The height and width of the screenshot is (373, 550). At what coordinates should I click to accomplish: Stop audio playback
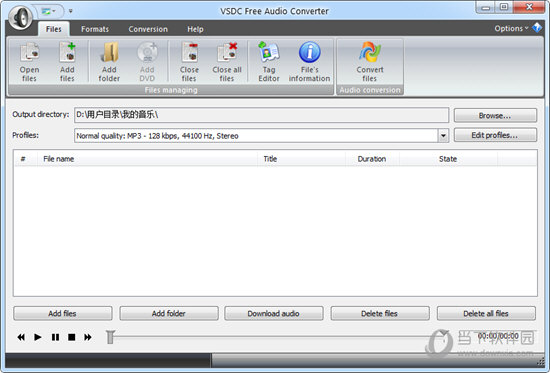72,337
